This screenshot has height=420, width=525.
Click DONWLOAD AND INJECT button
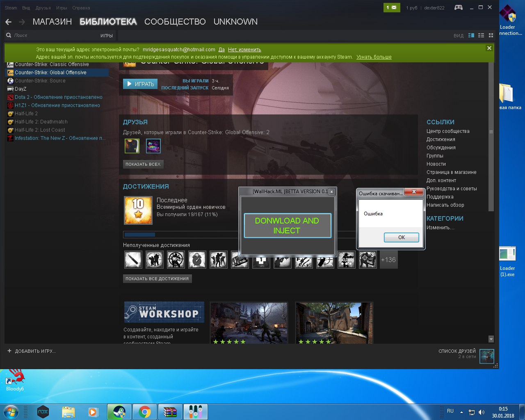[287, 226]
